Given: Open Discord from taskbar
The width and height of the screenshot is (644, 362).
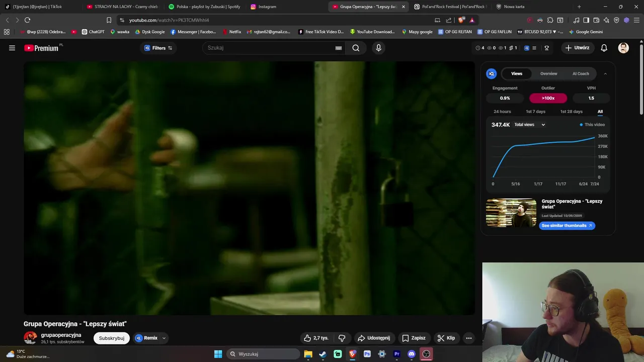Looking at the screenshot, I should [412, 354].
